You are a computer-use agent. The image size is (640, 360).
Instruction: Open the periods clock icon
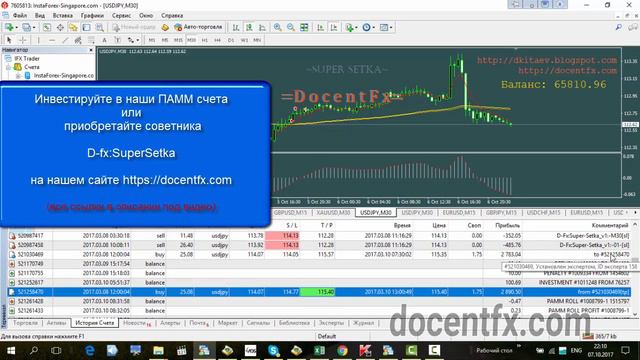coord(366,27)
